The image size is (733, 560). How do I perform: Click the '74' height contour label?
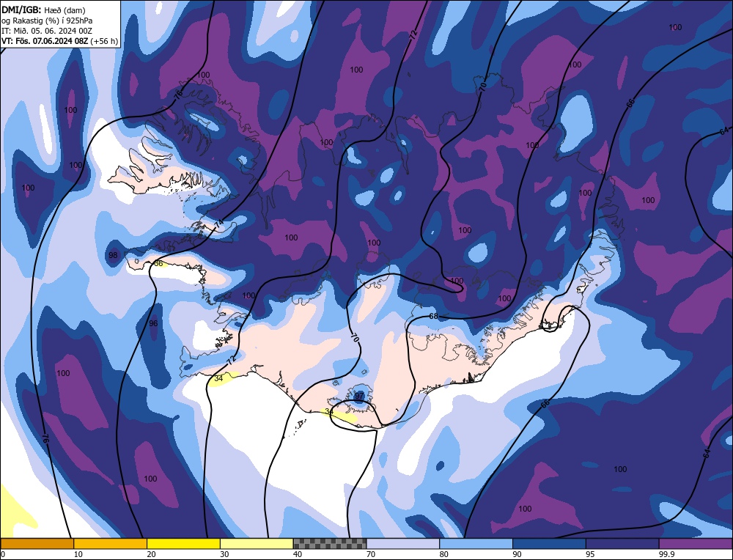[219, 224]
